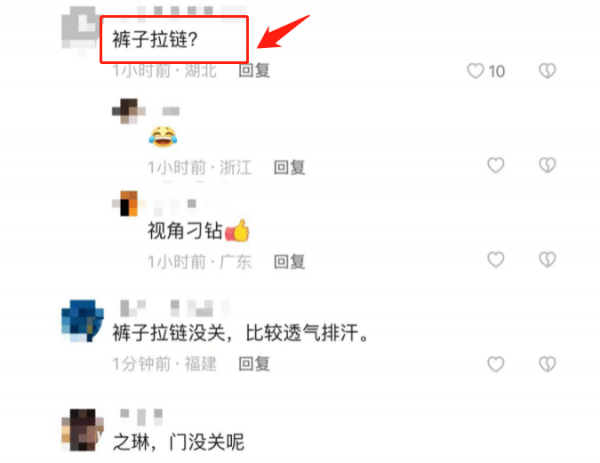Dislike the laughing emoji reply from 浙江

tap(547, 165)
